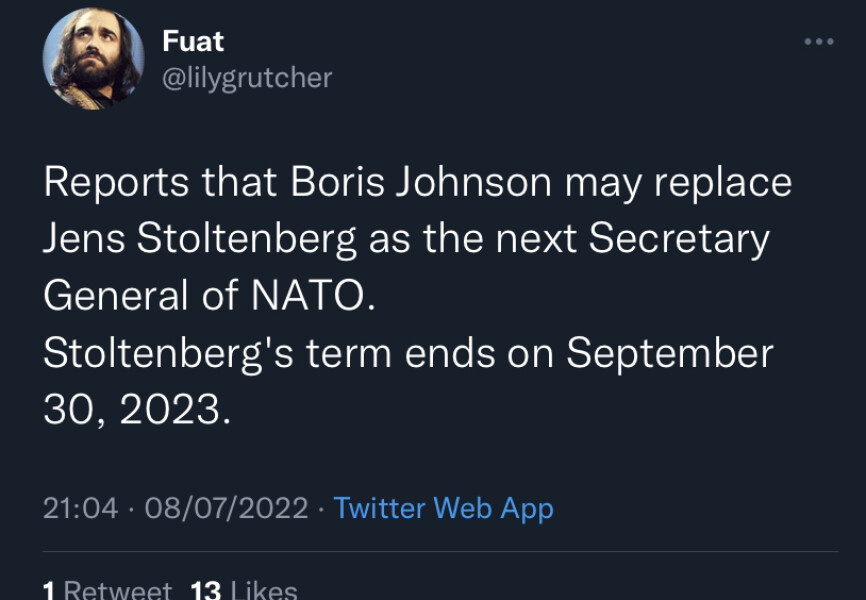
Task: Click the word Reports in the tweet
Action: point(116,183)
